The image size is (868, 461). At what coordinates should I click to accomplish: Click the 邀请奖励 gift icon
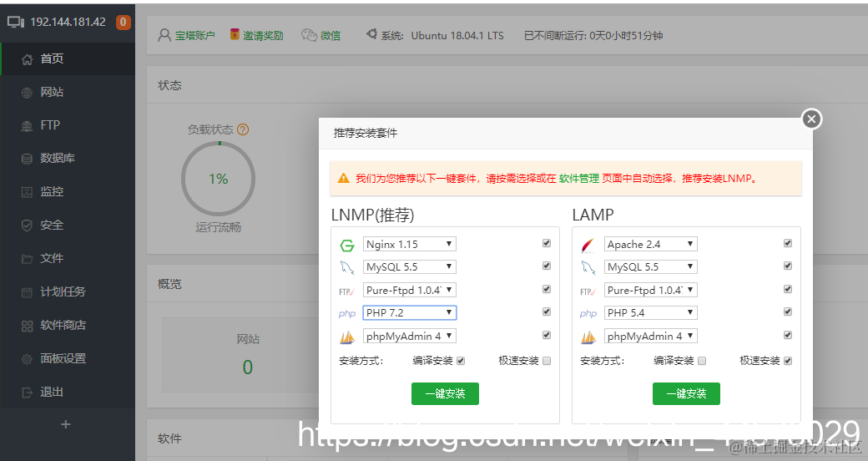coord(235,34)
